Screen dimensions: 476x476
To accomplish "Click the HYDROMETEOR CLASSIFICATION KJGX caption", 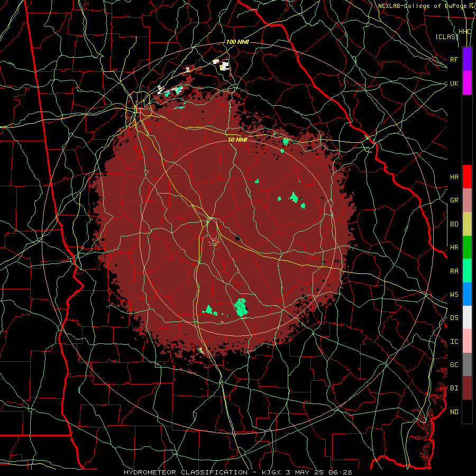I will pyautogui.click(x=237, y=472).
